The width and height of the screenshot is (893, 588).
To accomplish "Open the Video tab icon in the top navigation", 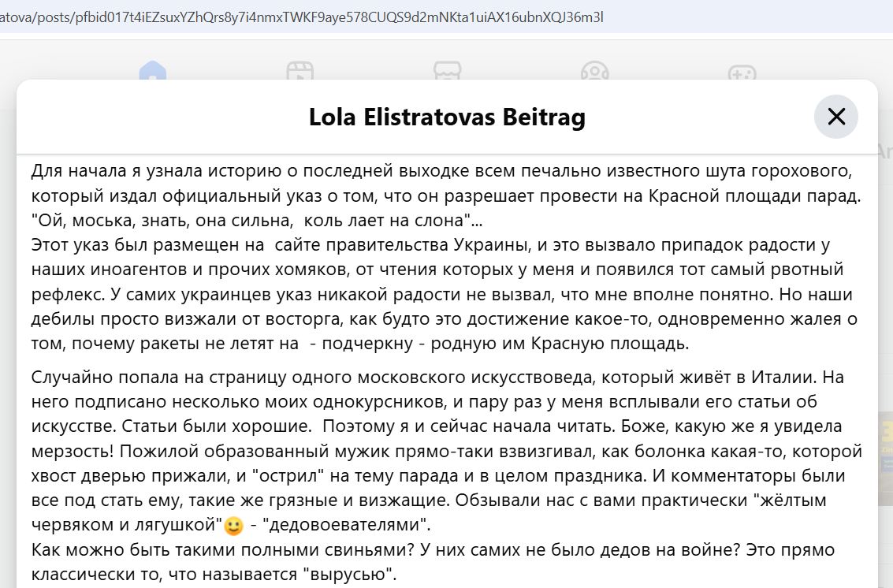I will pos(300,71).
